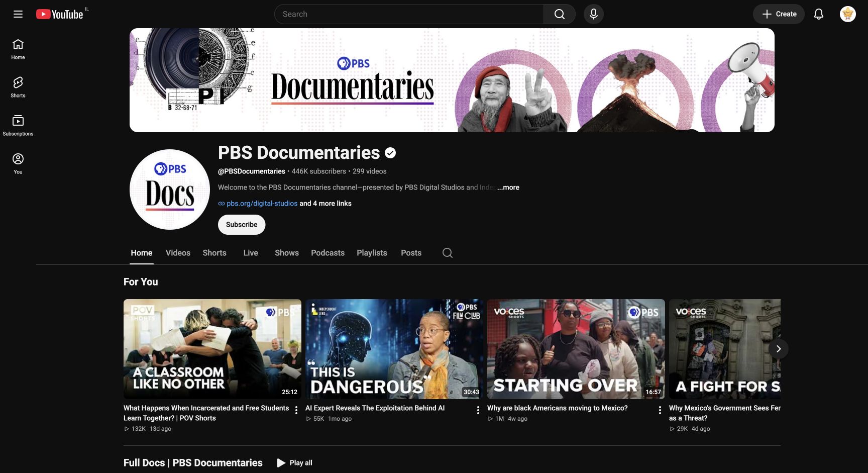This screenshot has width=868, height=473.
Task: Search within the PBS Documentaries channel
Action: [x=447, y=253]
